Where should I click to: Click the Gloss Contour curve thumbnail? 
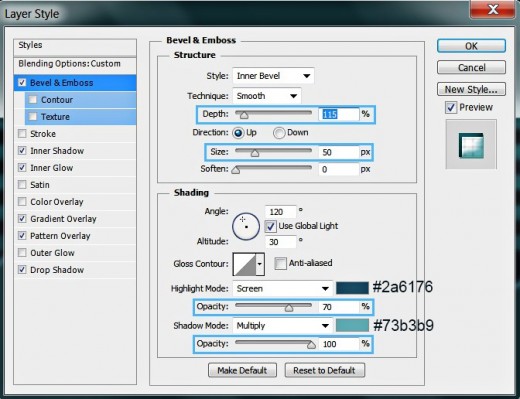coord(244,264)
